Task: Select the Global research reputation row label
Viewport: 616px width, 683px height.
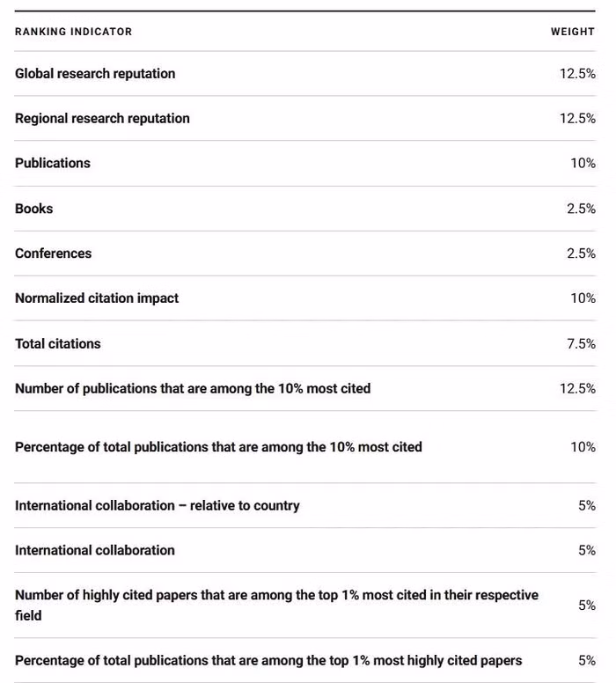Action: click(95, 74)
